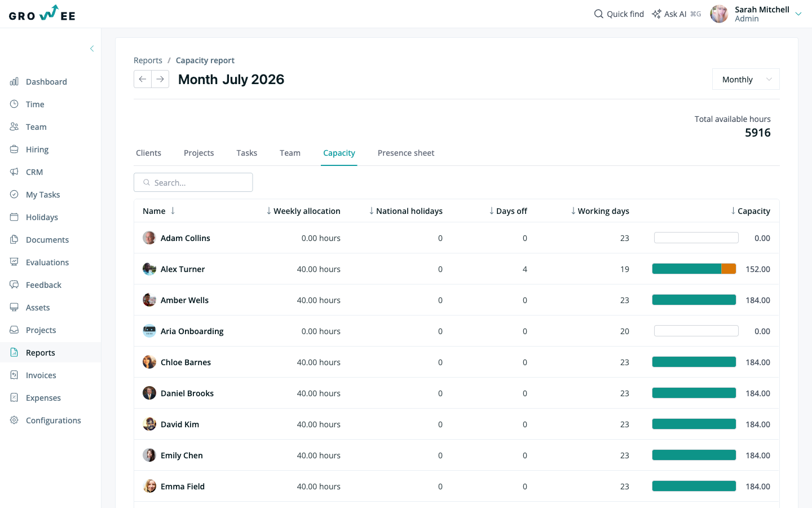812x508 pixels.
Task: Click the Reports file icon
Action: 14,353
